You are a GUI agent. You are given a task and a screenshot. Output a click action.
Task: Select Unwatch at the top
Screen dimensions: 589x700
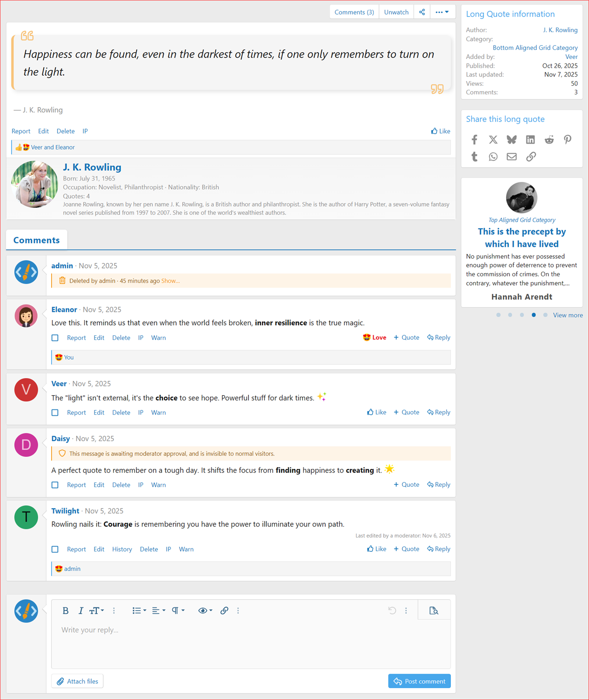coord(396,12)
